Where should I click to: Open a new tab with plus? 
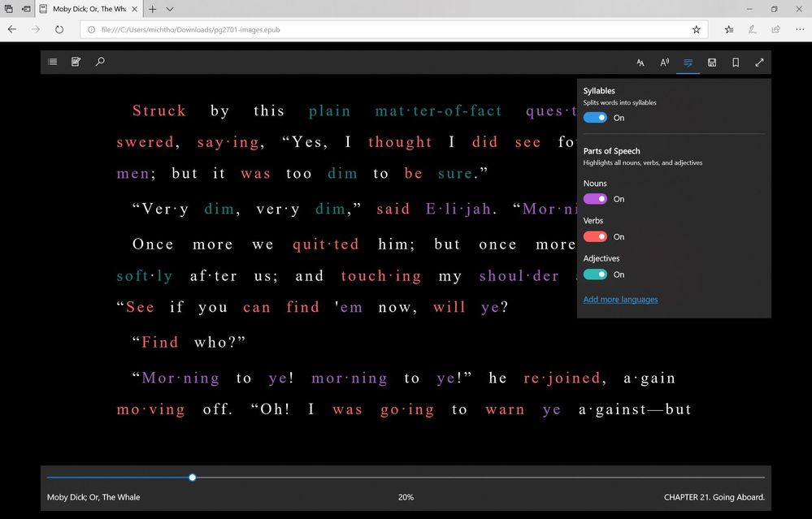point(152,9)
